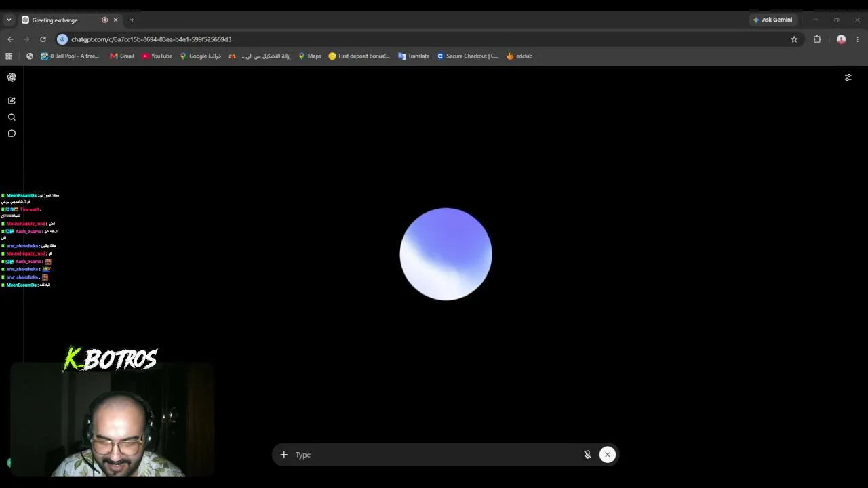The height and width of the screenshot is (488, 868).
Task: Go back with the browser back arrow
Action: tap(10, 39)
